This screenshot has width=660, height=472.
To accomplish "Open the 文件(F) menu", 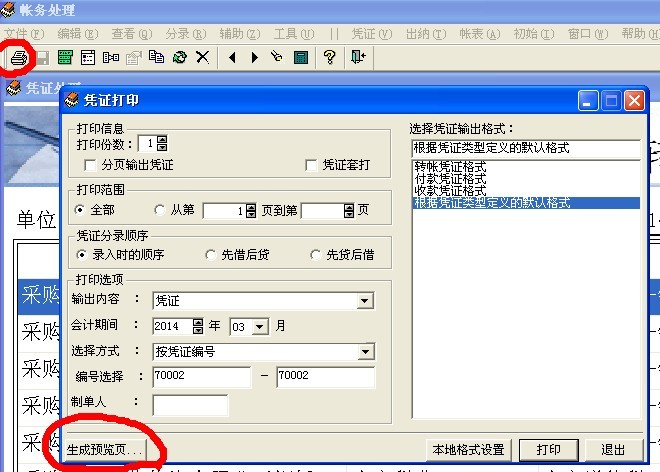I will click(24, 34).
